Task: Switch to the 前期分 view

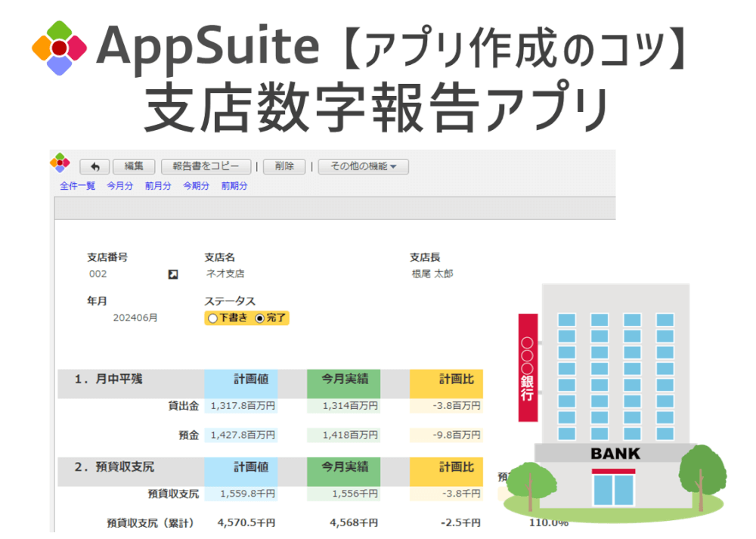Action: tap(232, 185)
